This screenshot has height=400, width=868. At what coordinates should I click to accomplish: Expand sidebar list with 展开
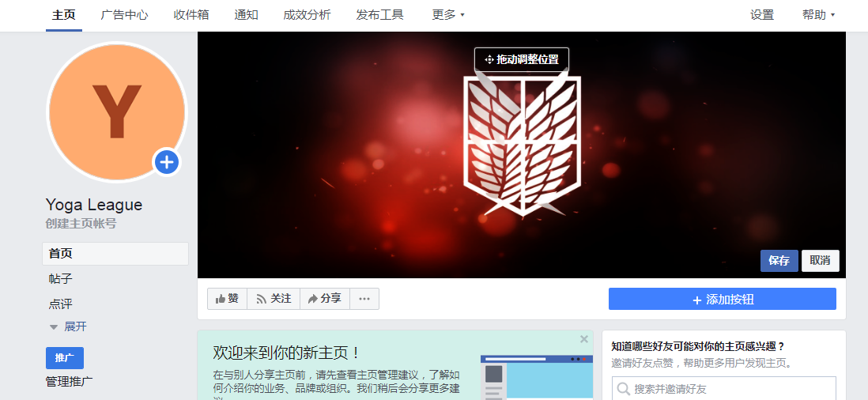(68, 326)
